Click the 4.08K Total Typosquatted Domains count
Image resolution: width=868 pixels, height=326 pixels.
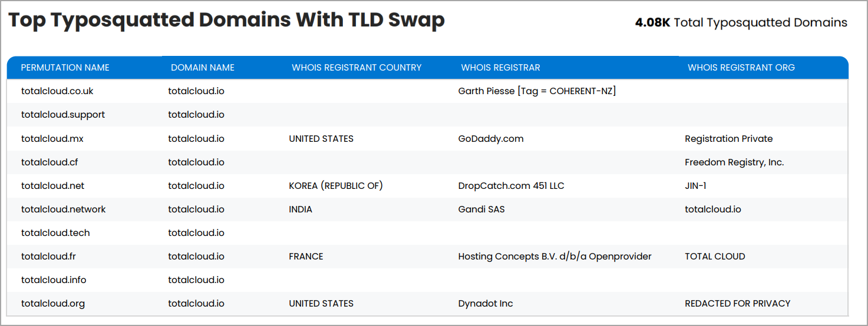[741, 23]
